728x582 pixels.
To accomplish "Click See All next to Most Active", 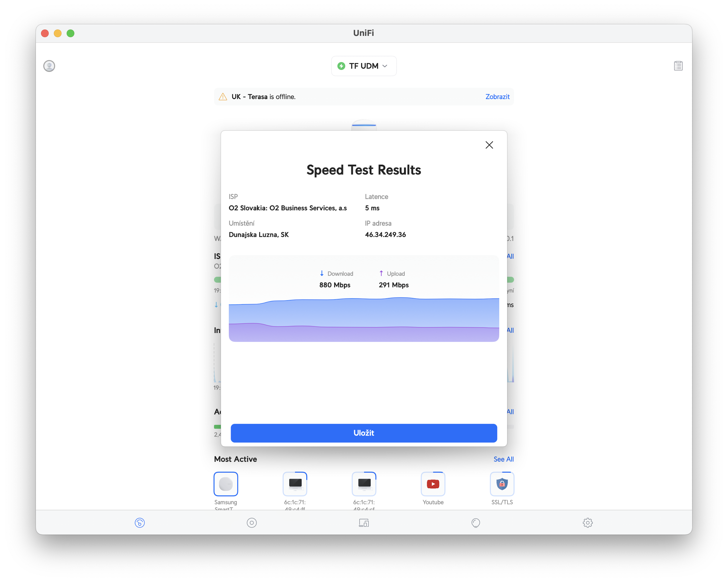I will click(503, 459).
